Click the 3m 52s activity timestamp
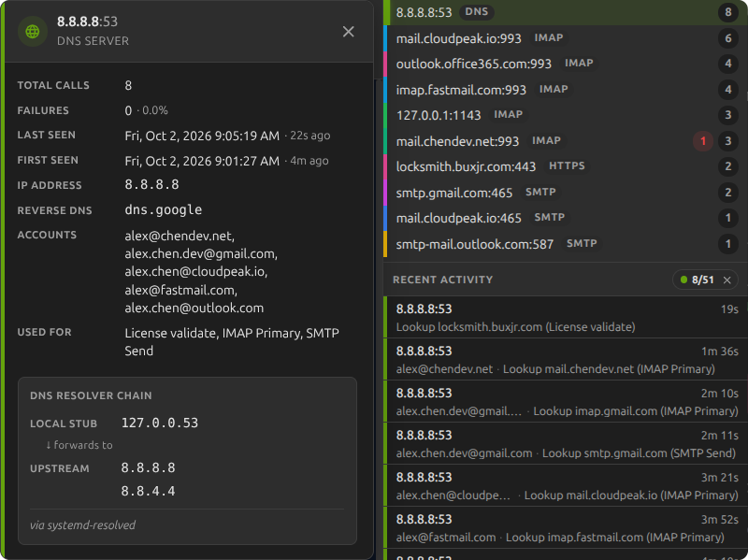 (x=719, y=520)
